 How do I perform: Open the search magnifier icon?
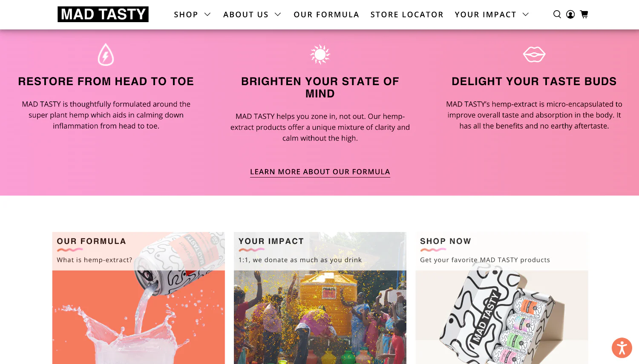pos(557,14)
